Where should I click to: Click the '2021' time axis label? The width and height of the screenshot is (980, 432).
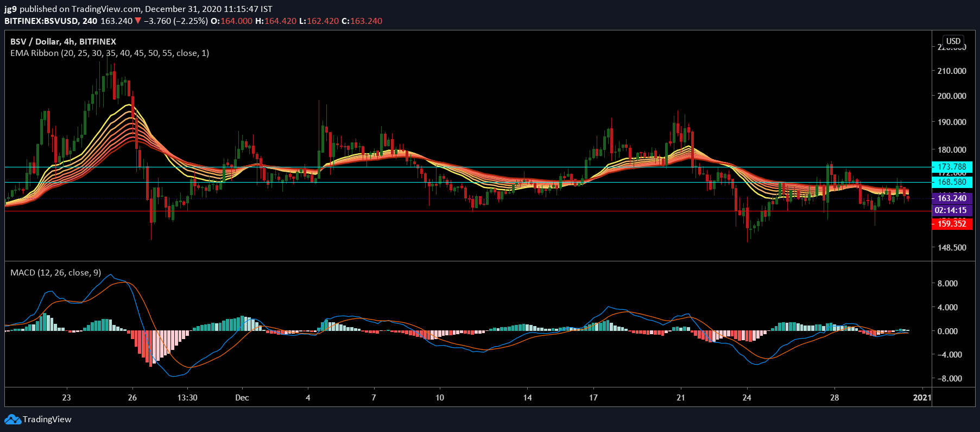[x=922, y=398]
